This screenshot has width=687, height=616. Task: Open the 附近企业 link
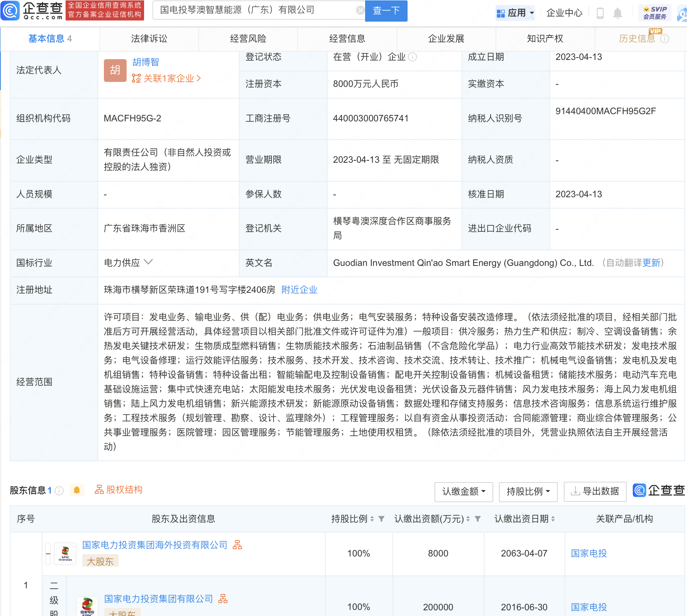299,290
